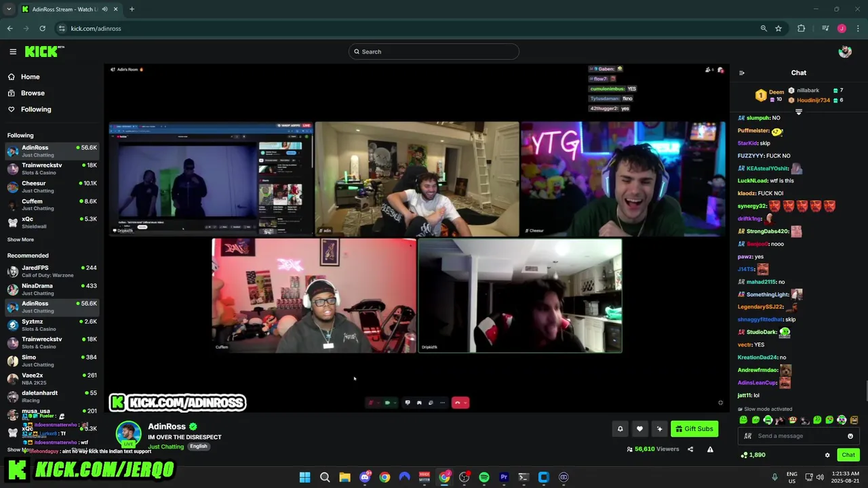Click the channel points balance 1,890

753,455
